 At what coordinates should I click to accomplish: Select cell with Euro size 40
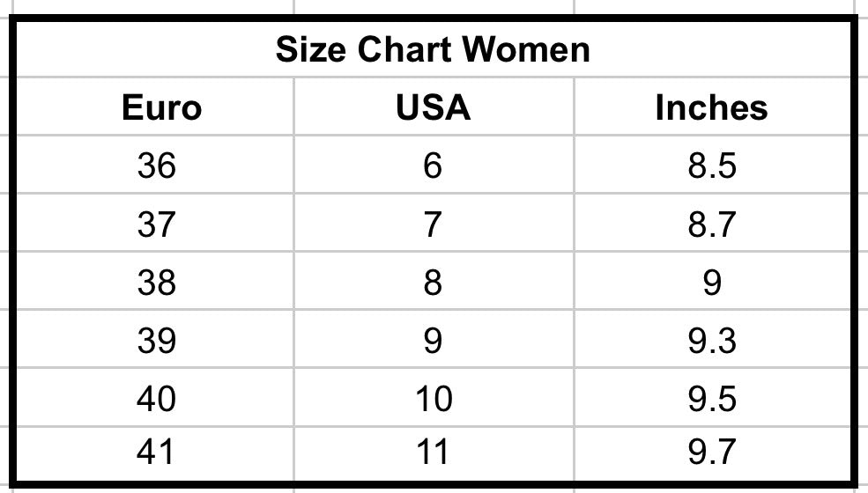coord(157,399)
